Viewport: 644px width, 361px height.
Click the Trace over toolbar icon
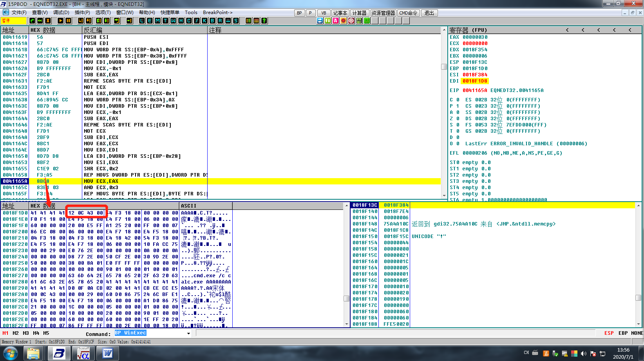coord(107,21)
